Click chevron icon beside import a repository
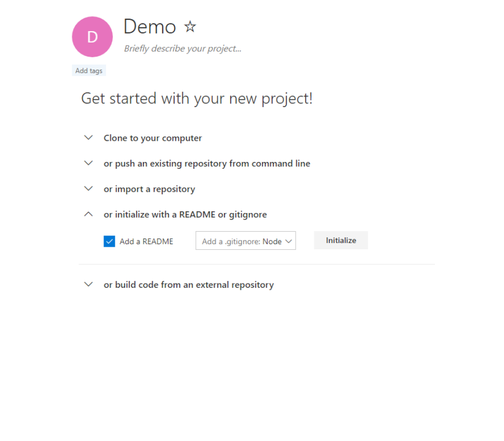 pos(88,189)
